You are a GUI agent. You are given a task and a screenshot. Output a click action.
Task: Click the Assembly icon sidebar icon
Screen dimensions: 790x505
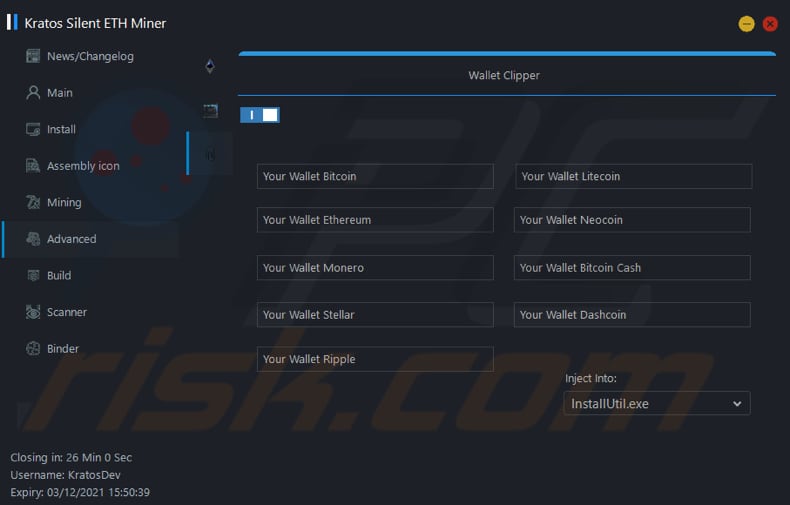pos(33,166)
